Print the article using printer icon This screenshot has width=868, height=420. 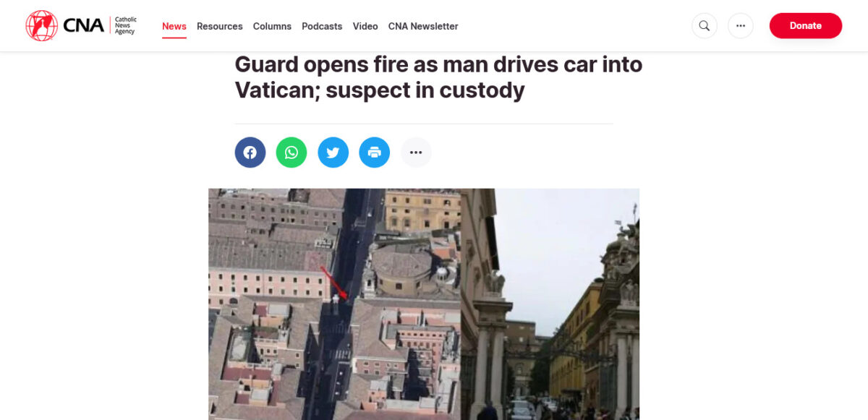(x=375, y=153)
